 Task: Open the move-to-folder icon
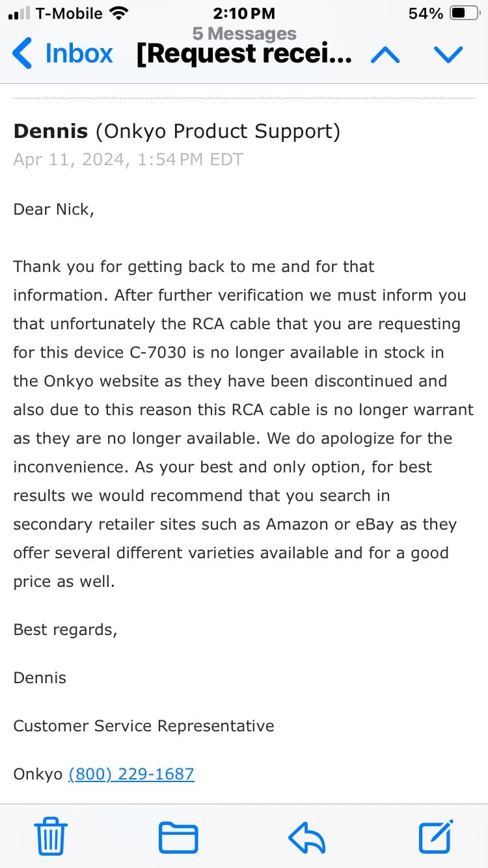(x=178, y=837)
